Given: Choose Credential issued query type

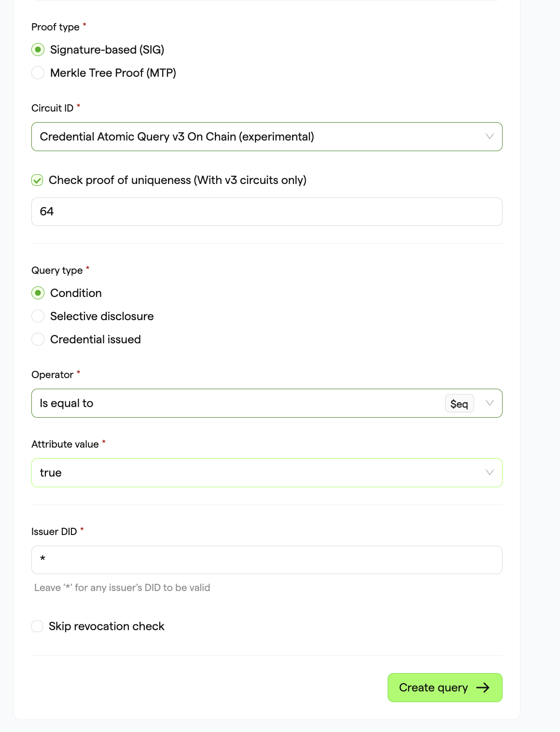Looking at the screenshot, I should (x=38, y=339).
